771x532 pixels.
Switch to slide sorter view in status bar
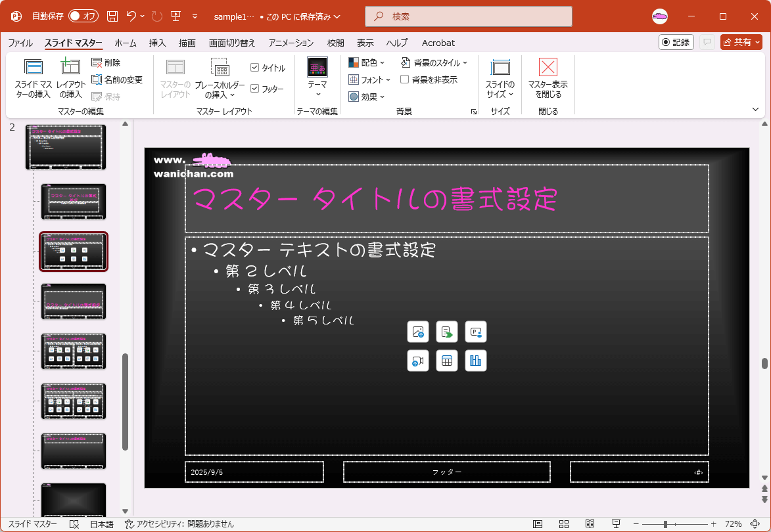(564, 524)
